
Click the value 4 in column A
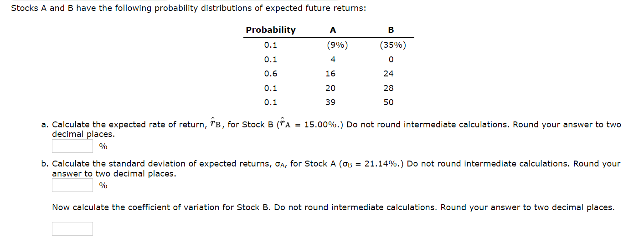coord(333,60)
